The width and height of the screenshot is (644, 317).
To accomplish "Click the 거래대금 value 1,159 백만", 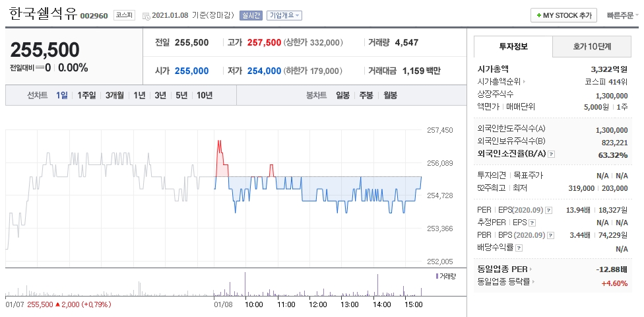I will coord(422,71).
